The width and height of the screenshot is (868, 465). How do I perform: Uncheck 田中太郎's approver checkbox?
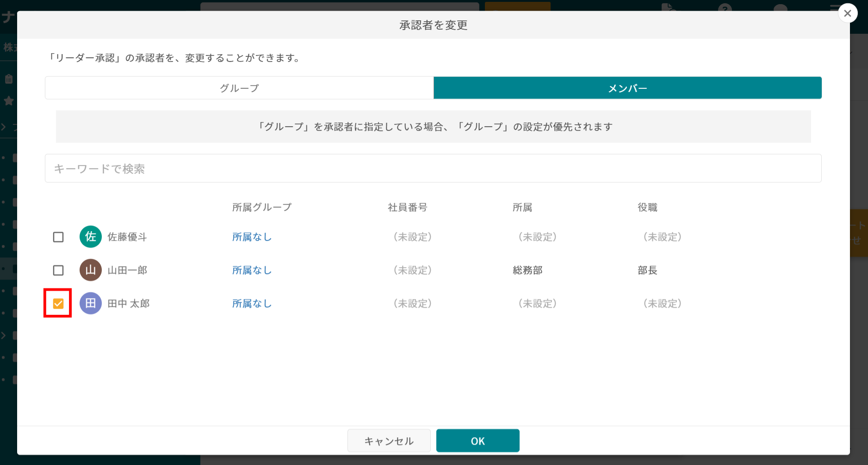(58, 303)
